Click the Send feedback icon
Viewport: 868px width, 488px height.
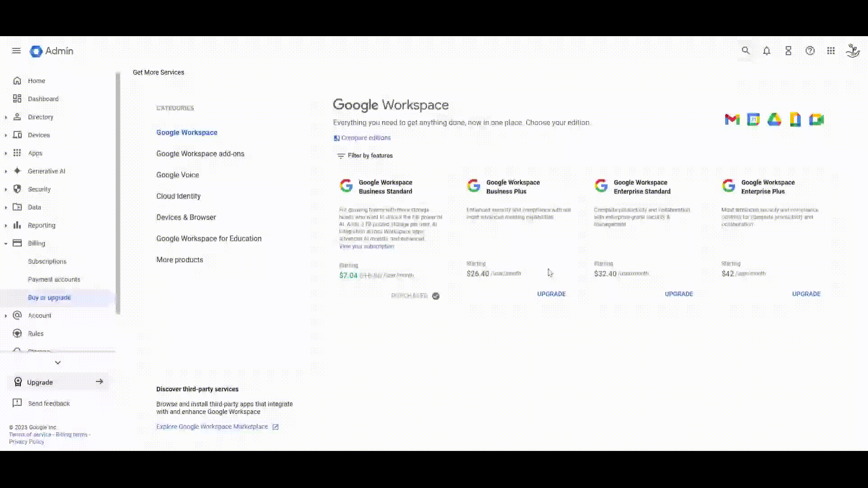(17, 404)
